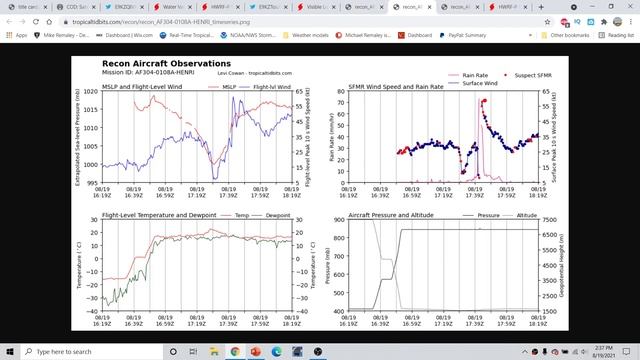Click the Suspect SFMR legend label
Screen dimensions: 640x360
click(x=533, y=75)
